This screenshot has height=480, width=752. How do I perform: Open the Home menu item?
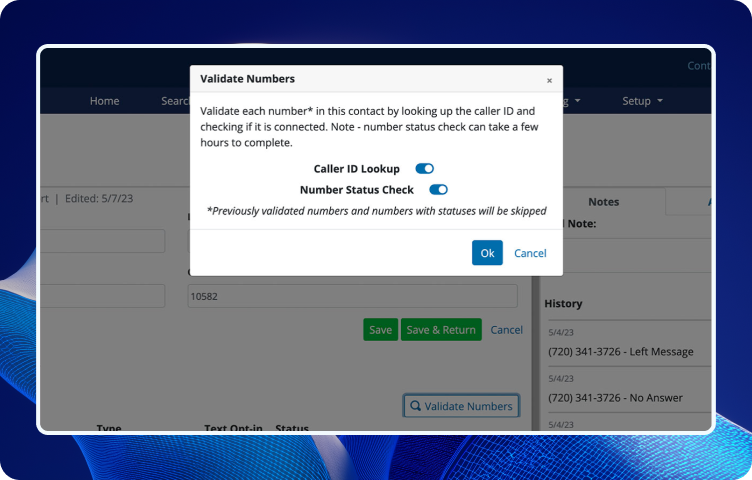(x=104, y=101)
